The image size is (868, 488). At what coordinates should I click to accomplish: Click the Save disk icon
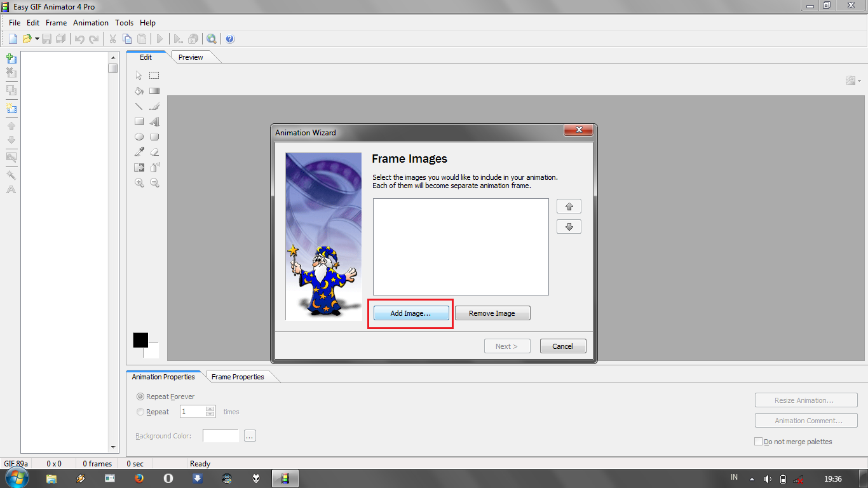(47, 39)
